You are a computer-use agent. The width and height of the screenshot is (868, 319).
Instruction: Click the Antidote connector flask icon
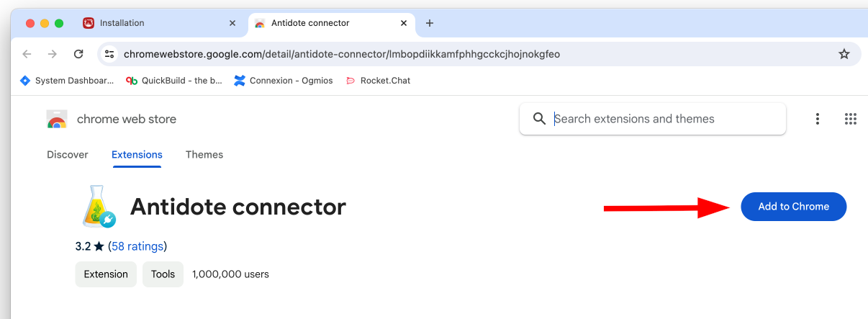tap(98, 207)
